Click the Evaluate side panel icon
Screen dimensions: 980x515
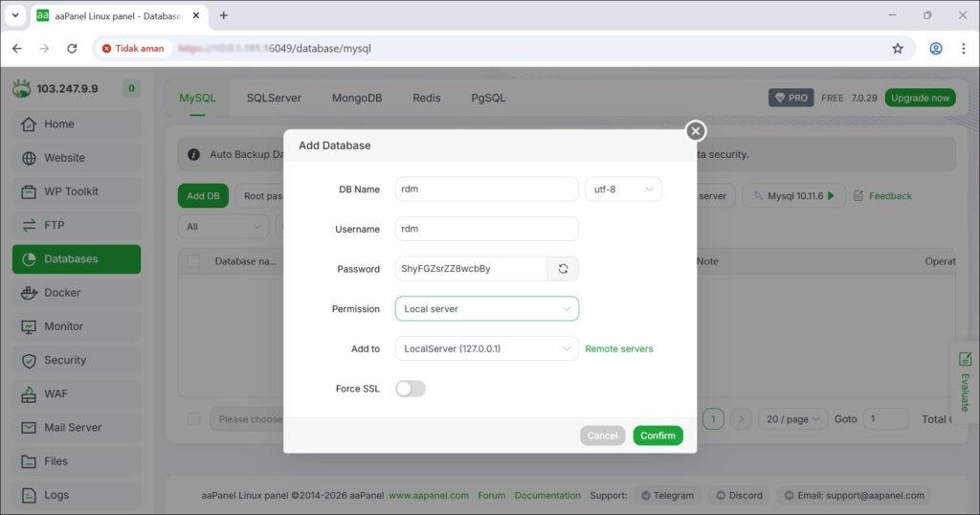965,359
